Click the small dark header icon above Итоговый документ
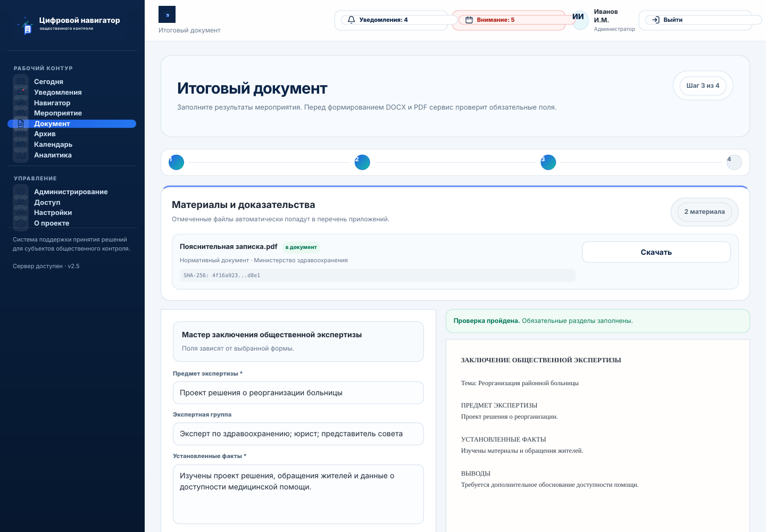Image resolution: width=766 pixels, height=532 pixels. click(167, 14)
